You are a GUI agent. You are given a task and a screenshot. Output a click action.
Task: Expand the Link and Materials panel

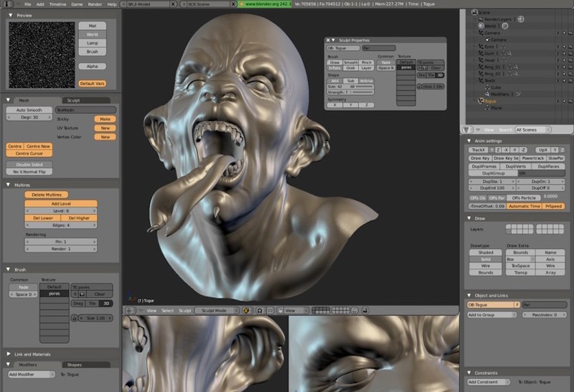(8, 354)
